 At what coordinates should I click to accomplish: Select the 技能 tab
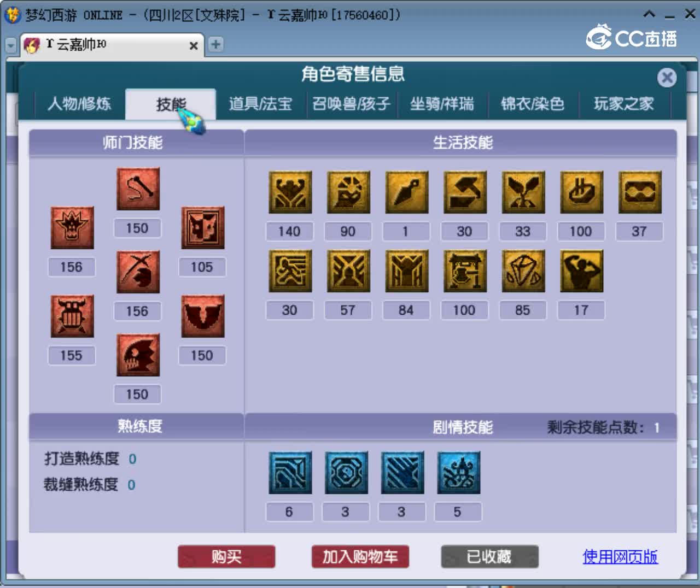click(x=171, y=104)
